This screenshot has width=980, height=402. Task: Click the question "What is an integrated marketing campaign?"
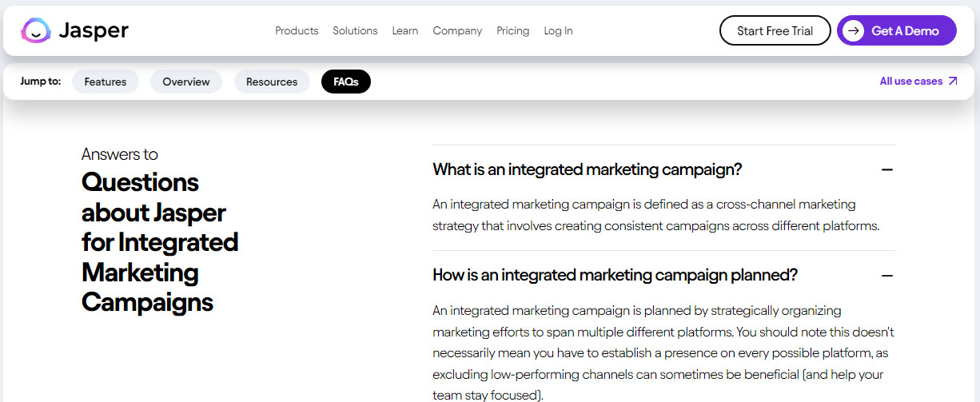pos(588,169)
